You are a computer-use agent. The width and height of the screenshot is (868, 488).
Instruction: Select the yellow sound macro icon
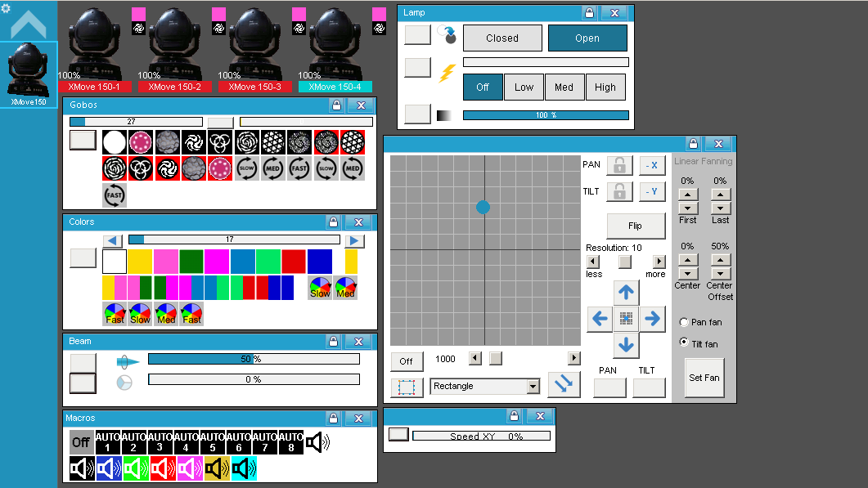tap(217, 468)
